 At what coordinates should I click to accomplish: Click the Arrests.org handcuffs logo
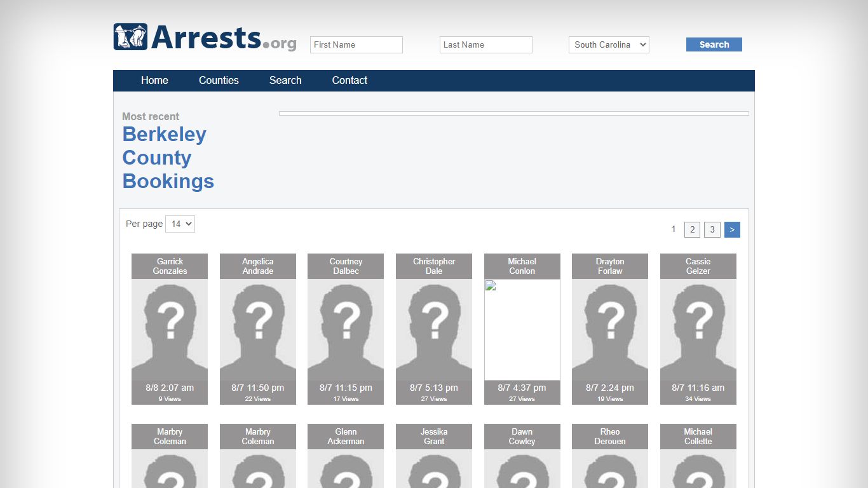click(205, 37)
